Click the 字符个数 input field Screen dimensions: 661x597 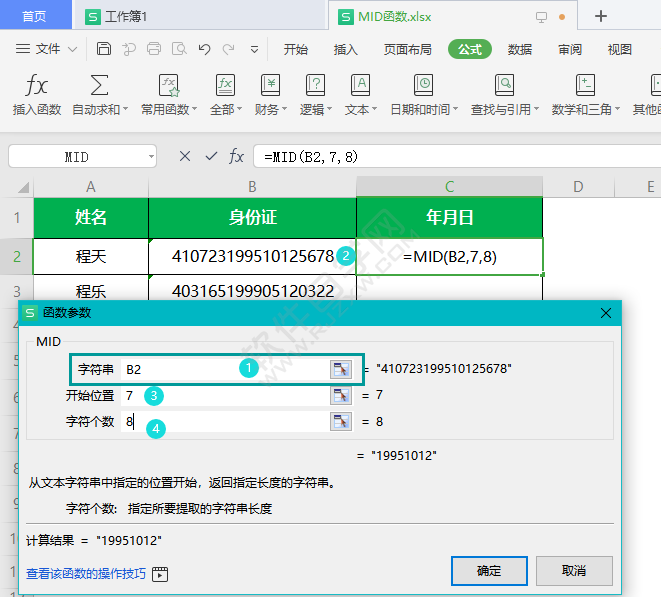click(225, 422)
